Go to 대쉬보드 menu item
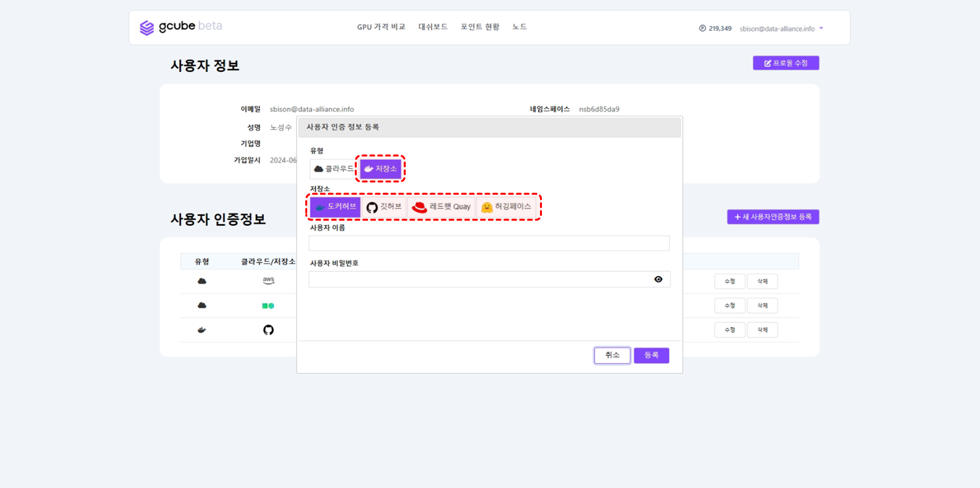 click(433, 27)
